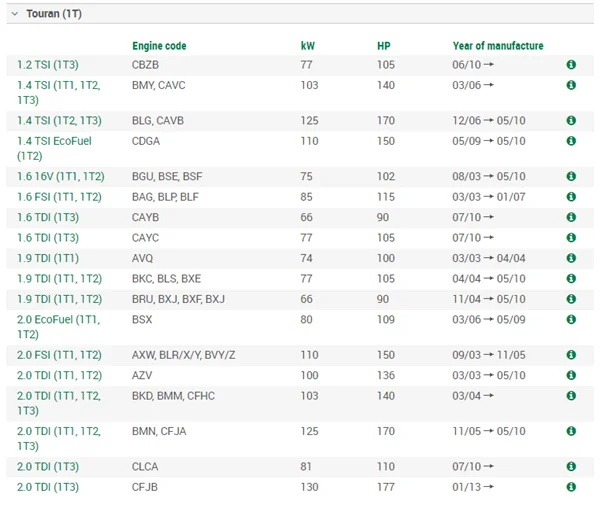This screenshot has height=508, width=600.
Task: Click the HP column header
Action: pos(384,46)
